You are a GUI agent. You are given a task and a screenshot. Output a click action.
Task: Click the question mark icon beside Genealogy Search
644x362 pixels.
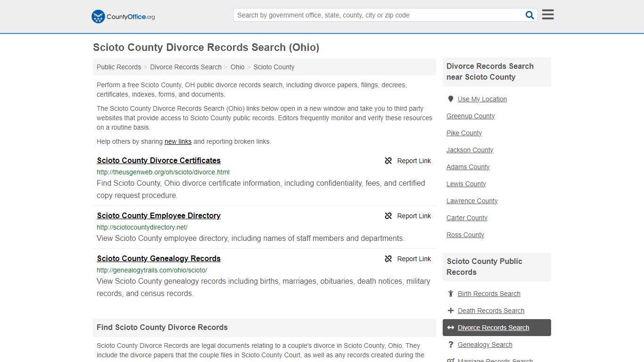tap(451, 345)
